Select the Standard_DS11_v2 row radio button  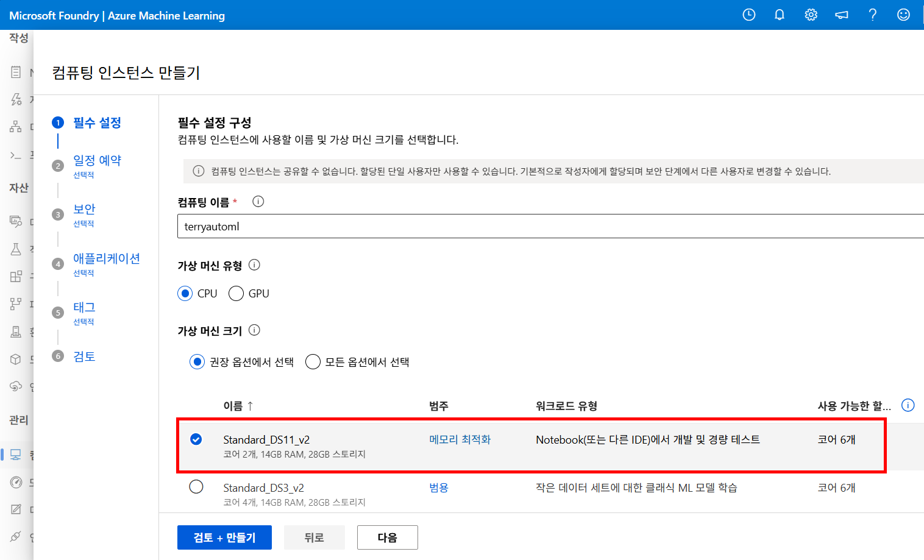coord(196,439)
